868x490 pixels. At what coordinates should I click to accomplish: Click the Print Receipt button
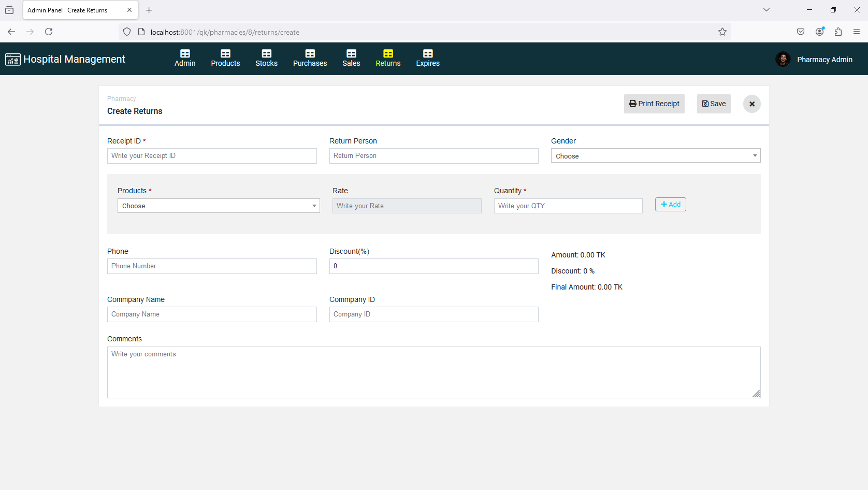click(654, 104)
